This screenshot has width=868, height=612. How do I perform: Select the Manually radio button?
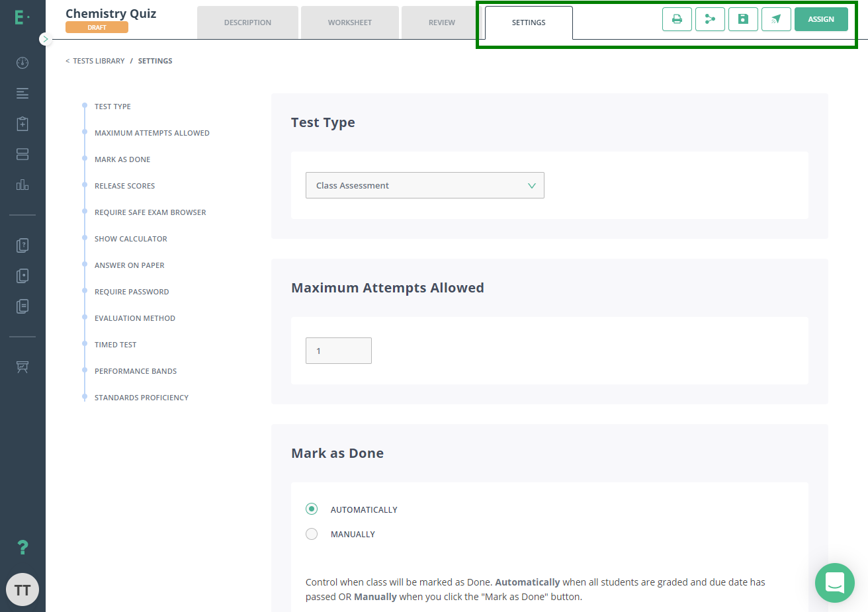pos(312,534)
